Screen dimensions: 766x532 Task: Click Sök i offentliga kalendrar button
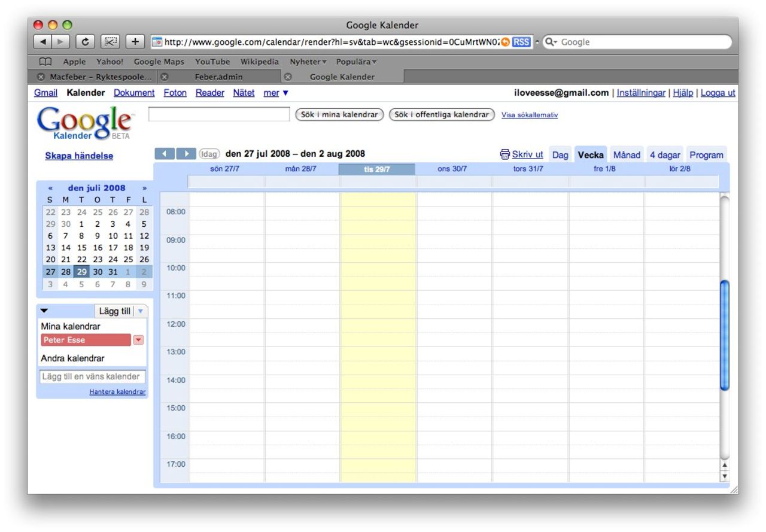point(441,114)
